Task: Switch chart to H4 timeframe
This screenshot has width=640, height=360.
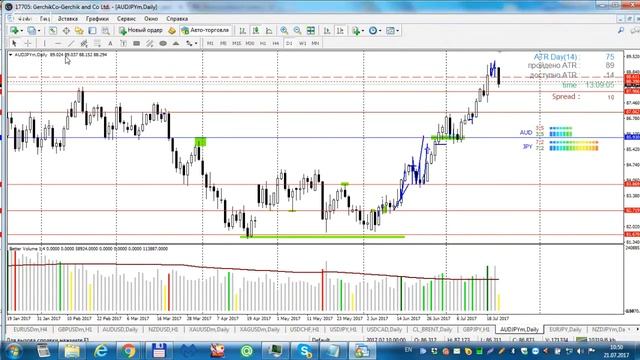Action: pyautogui.click(x=276, y=43)
